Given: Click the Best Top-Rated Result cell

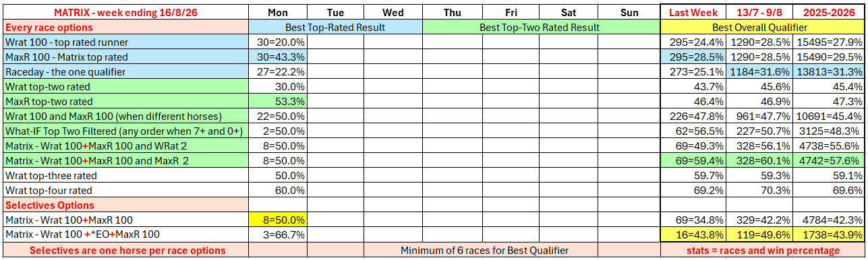Looking at the screenshot, I should [x=335, y=28].
